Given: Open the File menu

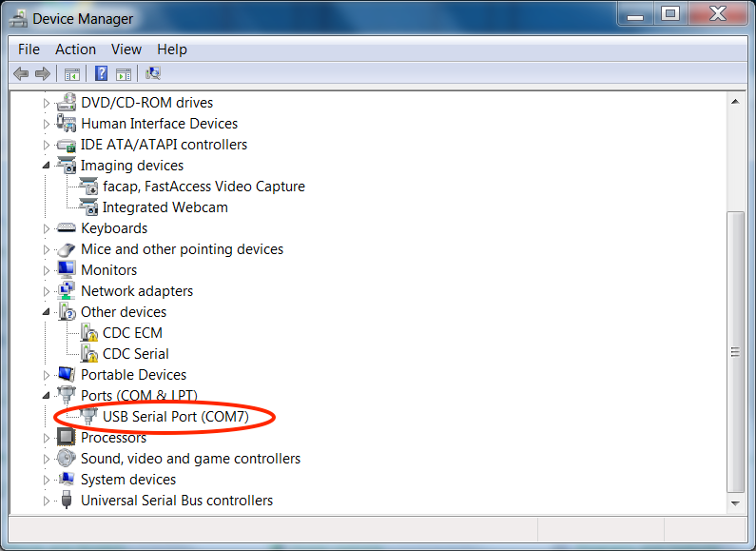Looking at the screenshot, I should pyautogui.click(x=29, y=49).
